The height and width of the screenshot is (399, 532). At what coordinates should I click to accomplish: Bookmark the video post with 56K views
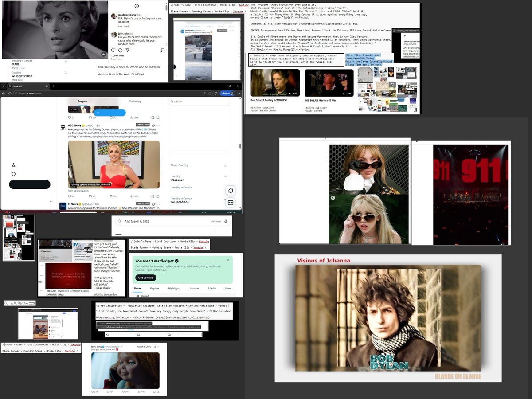coord(153,117)
